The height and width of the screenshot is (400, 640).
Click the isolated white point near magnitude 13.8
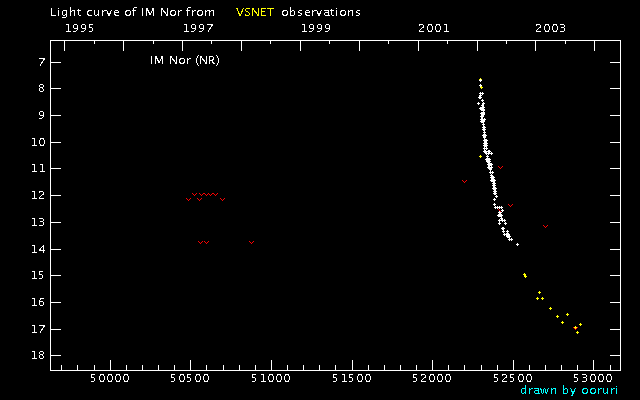[518, 244]
